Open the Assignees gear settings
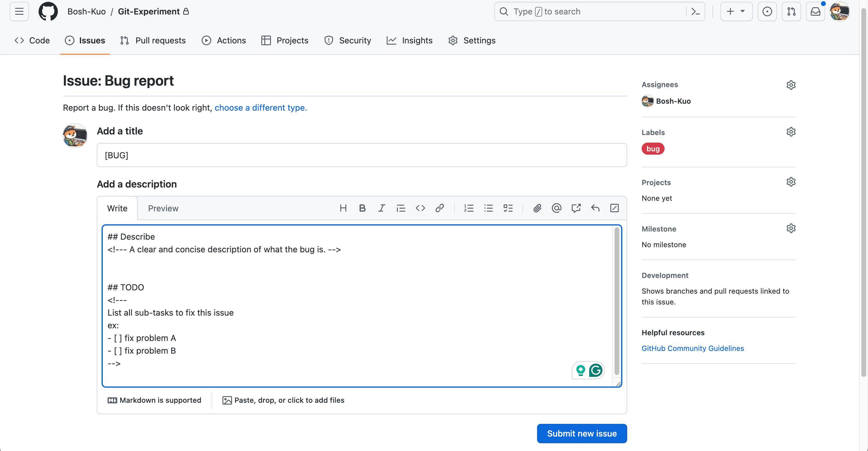The width and height of the screenshot is (868, 451). pyautogui.click(x=791, y=85)
